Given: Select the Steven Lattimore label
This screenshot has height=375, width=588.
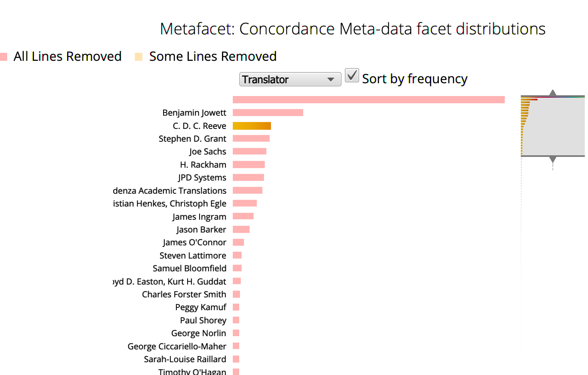Looking at the screenshot, I should coord(193,255).
